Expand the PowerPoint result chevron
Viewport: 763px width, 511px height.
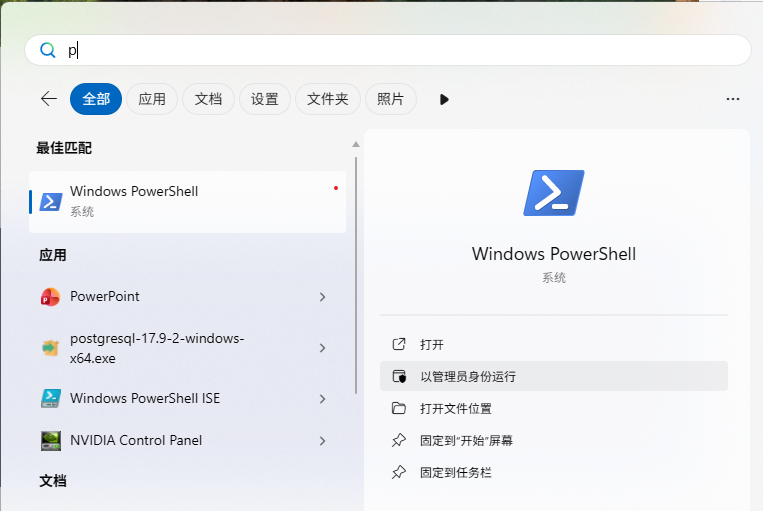coord(322,297)
